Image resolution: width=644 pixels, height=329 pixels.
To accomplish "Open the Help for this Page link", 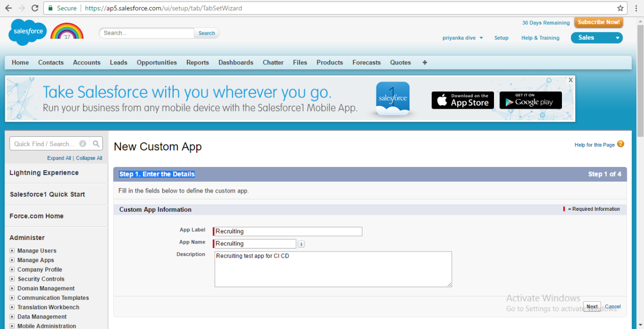I will coord(595,145).
